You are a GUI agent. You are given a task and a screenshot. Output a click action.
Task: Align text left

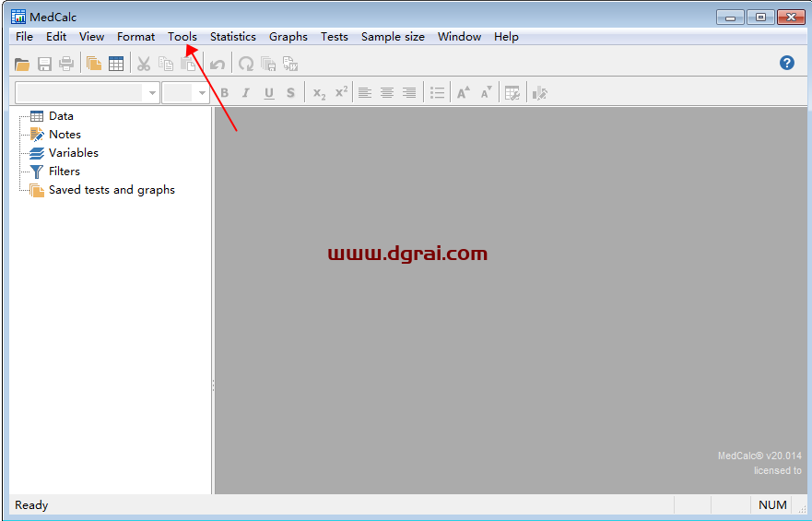[365, 93]
